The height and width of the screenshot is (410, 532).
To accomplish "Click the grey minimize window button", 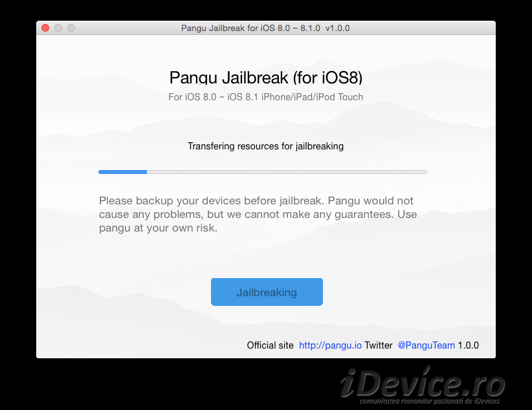I will 58,28.
